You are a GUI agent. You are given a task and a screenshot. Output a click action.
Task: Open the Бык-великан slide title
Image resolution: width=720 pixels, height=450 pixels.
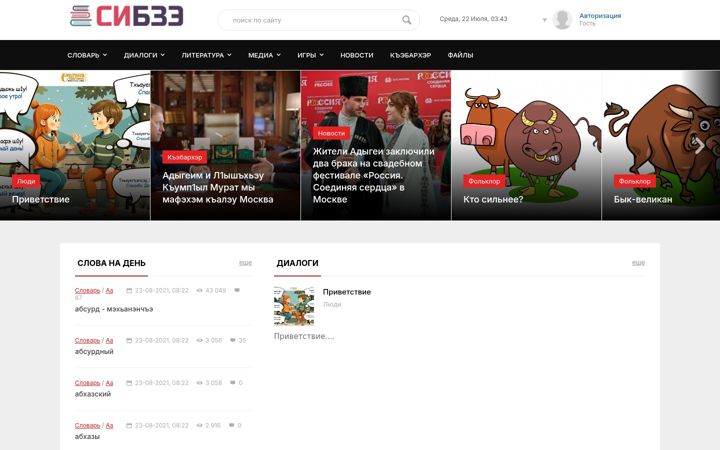[x=643, y=199]
